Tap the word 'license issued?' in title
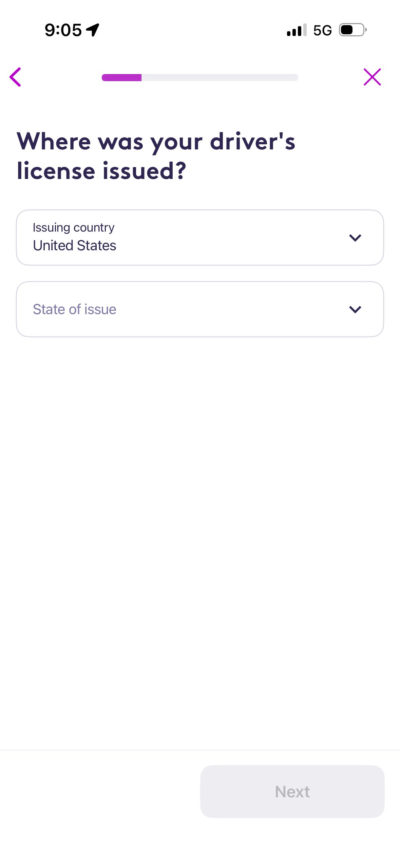The image size is (400, 868). (x=101, y=171)
